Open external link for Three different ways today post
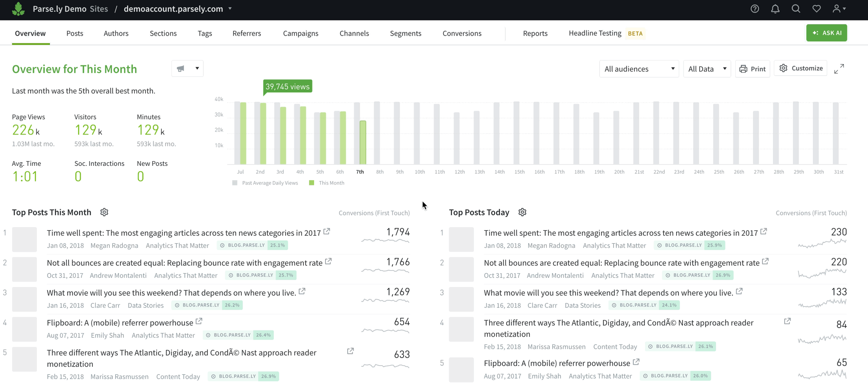This screenshot has height=386, width=868. [787, 321]
